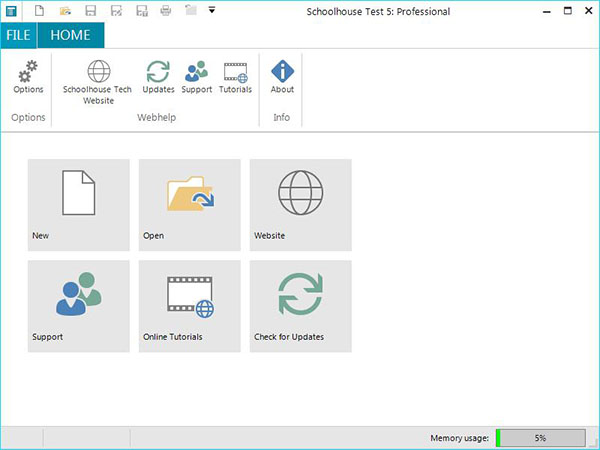Click new document icon in quick access toolbar
The width and height of the screenshot is (600, 450).
39,11
